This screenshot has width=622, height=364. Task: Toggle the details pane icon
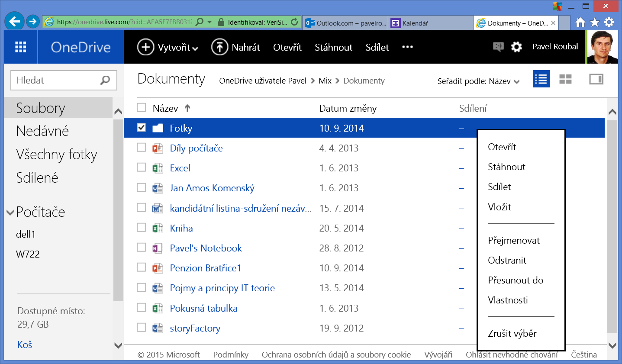click(596, 79)
